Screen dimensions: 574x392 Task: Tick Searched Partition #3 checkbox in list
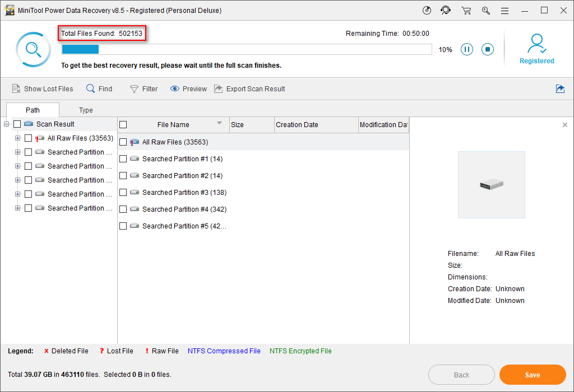pyautogui.click(x=123, y=193)
